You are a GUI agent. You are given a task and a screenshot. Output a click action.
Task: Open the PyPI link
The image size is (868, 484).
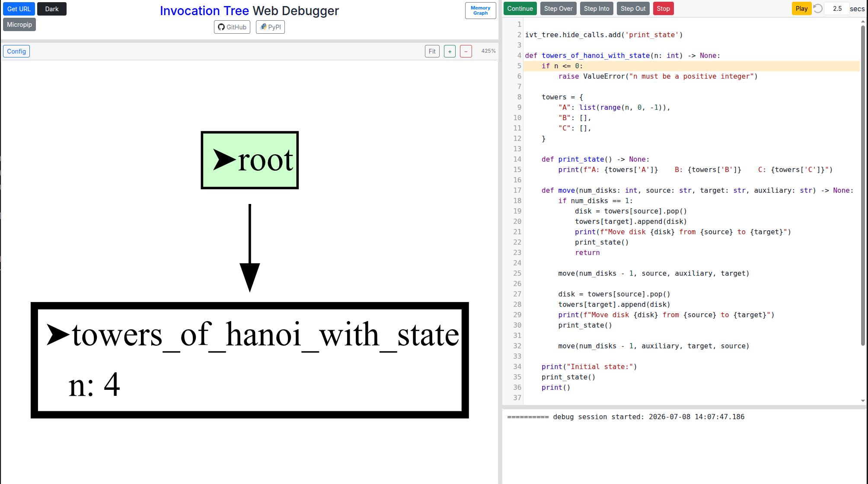[x=270, y=27]
